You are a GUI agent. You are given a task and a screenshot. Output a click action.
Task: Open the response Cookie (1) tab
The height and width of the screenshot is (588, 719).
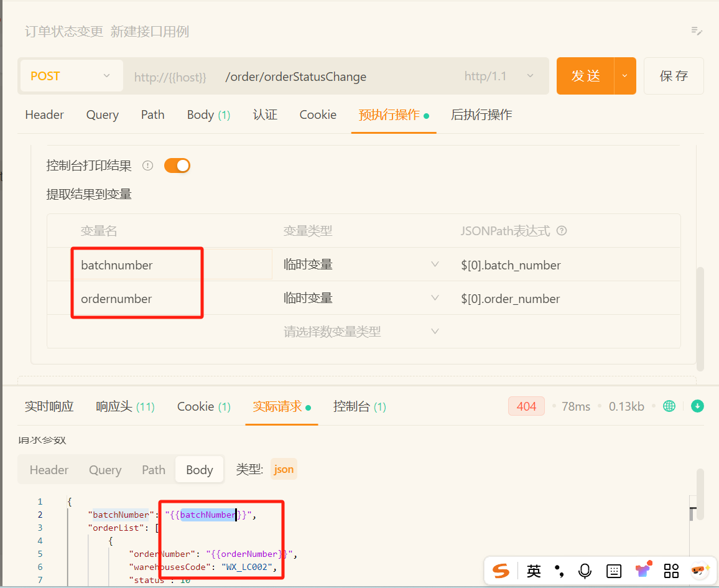[204, 406]
